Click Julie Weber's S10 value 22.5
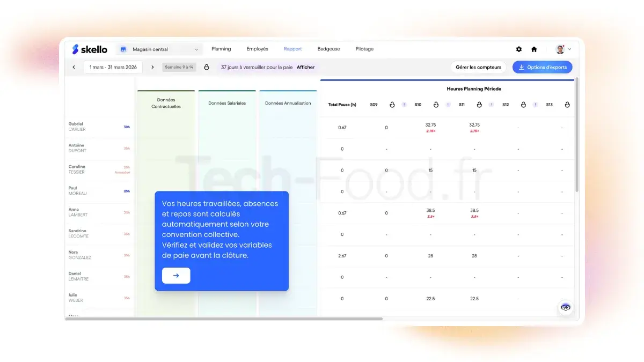Viewport: 644px width, 362px height. coord(430,299)
